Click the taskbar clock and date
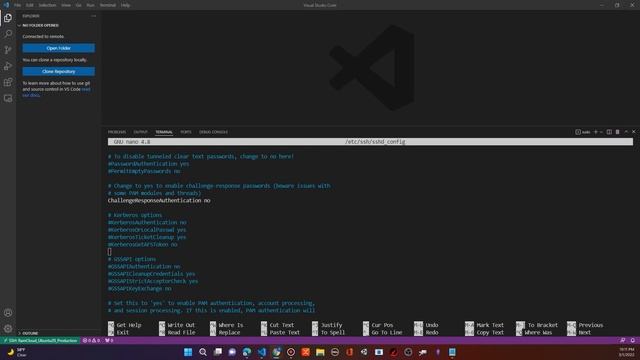 tap(627, 352)
